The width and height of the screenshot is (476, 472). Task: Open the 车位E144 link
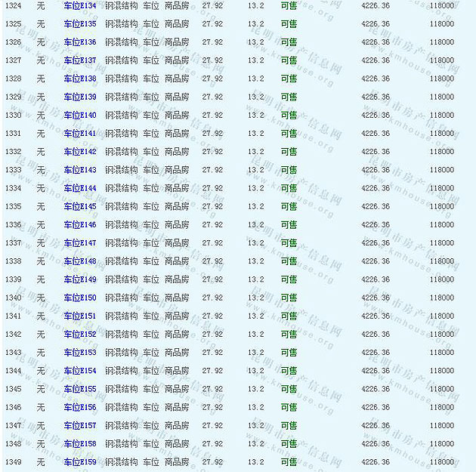[x=79, y=188]
